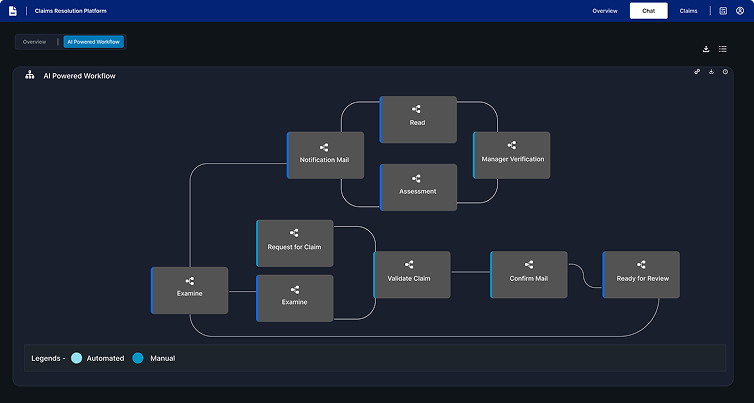Screen dimensions: 754x403
Task: Switch to the Chat tab
Action: [x=648, y=11]
